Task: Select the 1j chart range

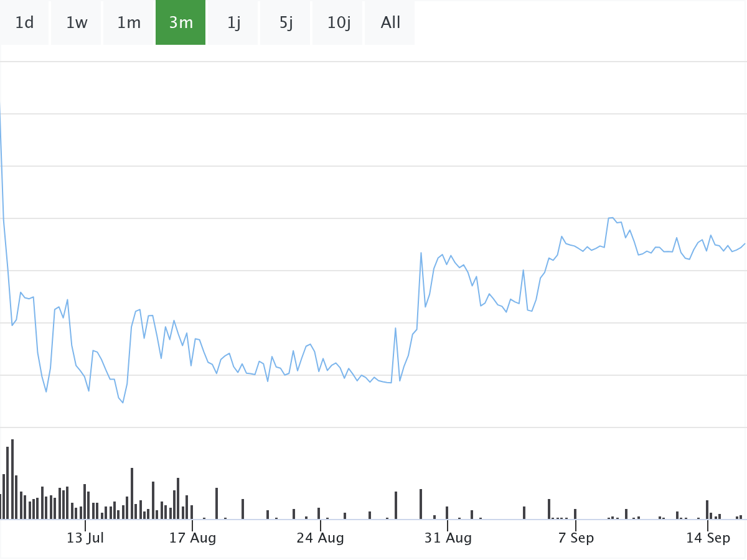Action: (233, 23)
